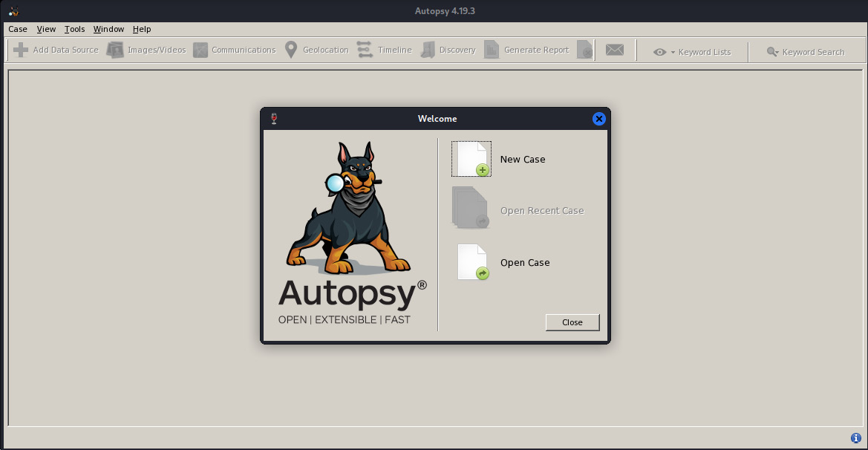Click the envelope messages icon
Image resolution: width=868 pixels, height=450 pixels.
615,50
